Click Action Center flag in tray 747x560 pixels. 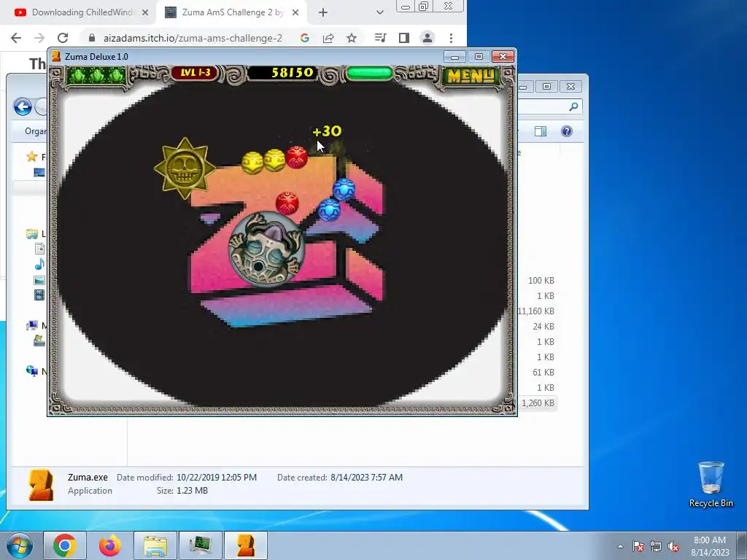638,546
